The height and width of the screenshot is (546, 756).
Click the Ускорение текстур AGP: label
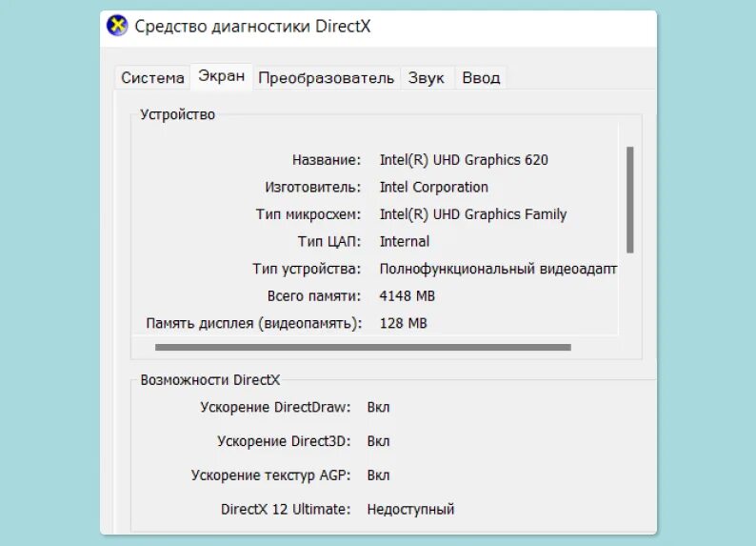(x=270, y=475)
